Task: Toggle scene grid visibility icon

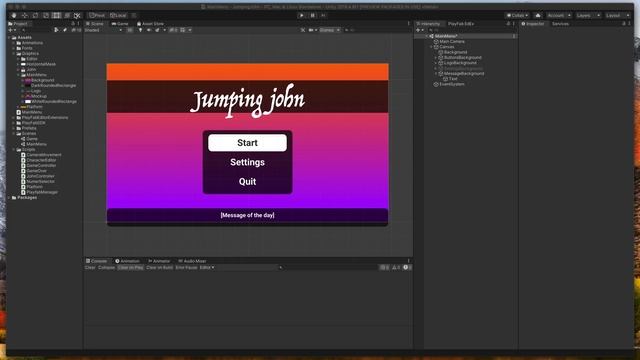Action: click(x=183, y=30)
